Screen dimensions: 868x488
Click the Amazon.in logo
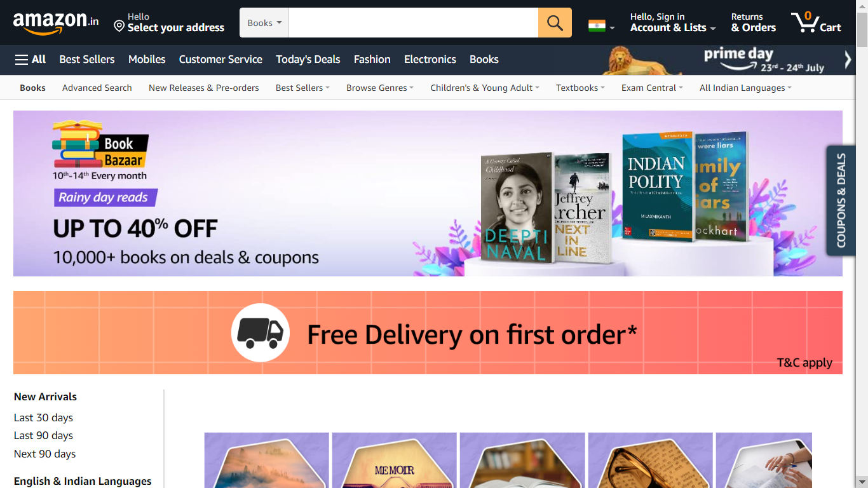pyautogui.click(x=56, y=23)
